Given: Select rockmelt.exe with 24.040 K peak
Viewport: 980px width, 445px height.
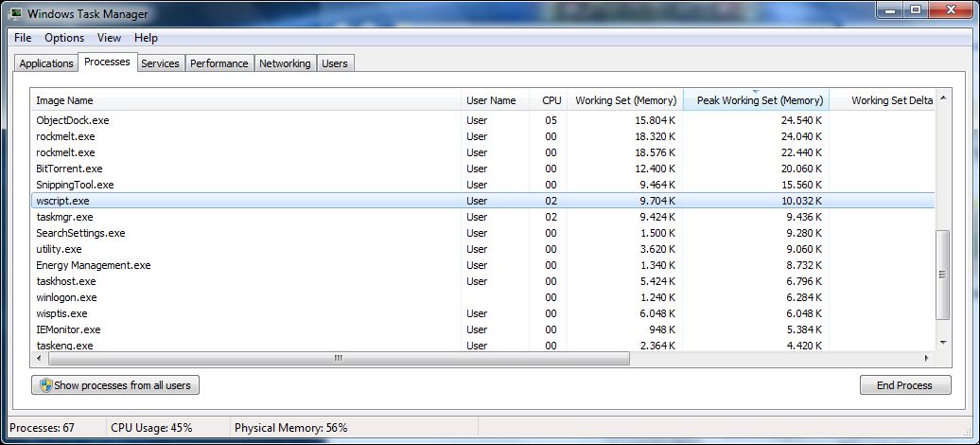Looking at the screenshot, I should click(x=482, y=136).
